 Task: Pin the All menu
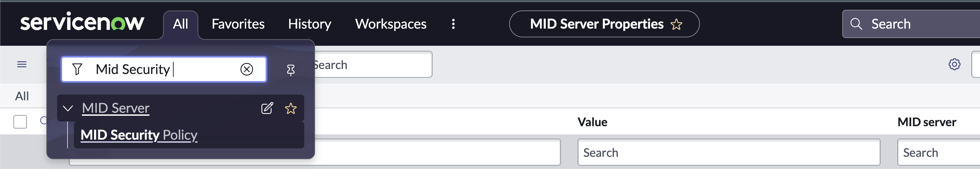(291, 70)
